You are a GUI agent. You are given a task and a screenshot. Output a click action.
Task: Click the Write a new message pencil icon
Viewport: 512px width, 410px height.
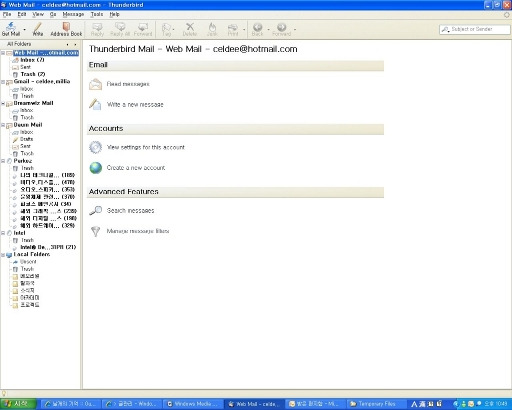tap(95, 105)
